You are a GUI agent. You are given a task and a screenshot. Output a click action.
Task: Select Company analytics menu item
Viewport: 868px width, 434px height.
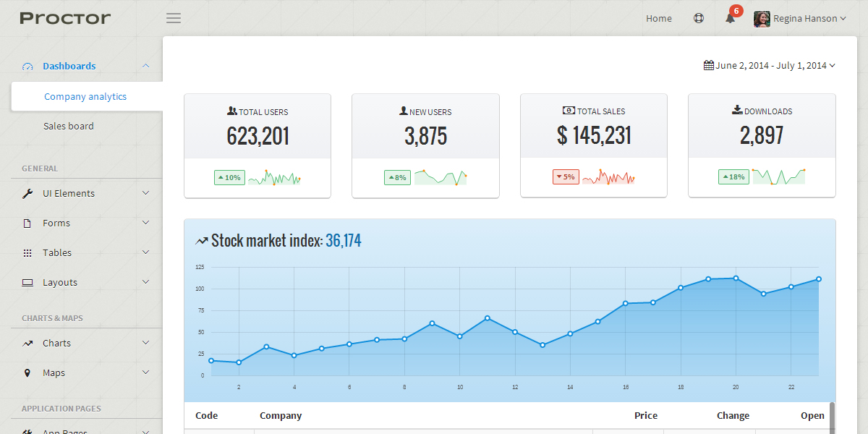coord(85,96)
